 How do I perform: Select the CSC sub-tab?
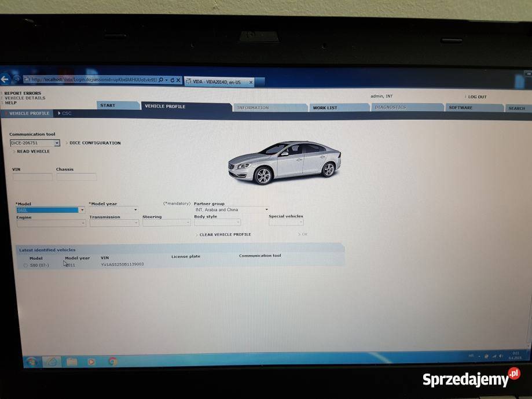(x=64, y=113)
